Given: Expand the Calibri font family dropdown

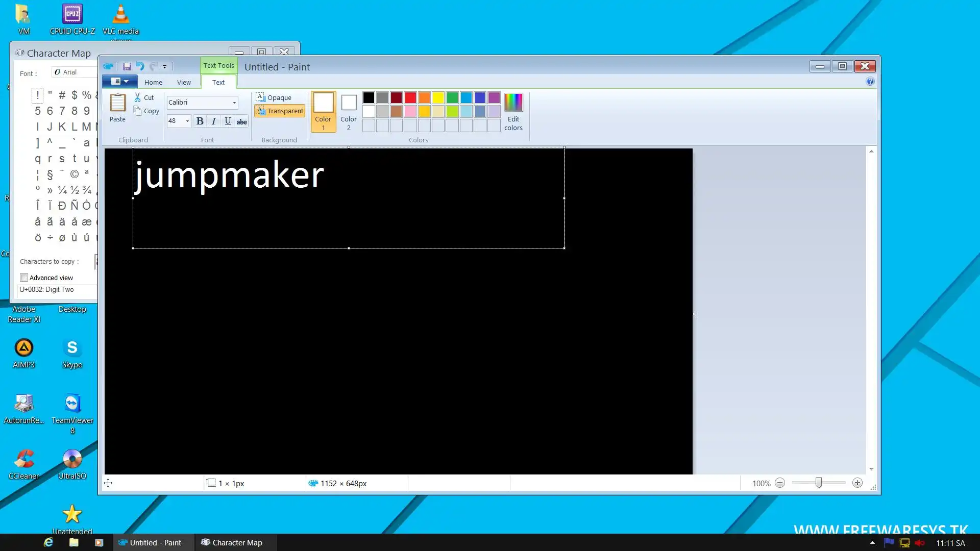Looking at the screenshot, I should tap(234, 103).
